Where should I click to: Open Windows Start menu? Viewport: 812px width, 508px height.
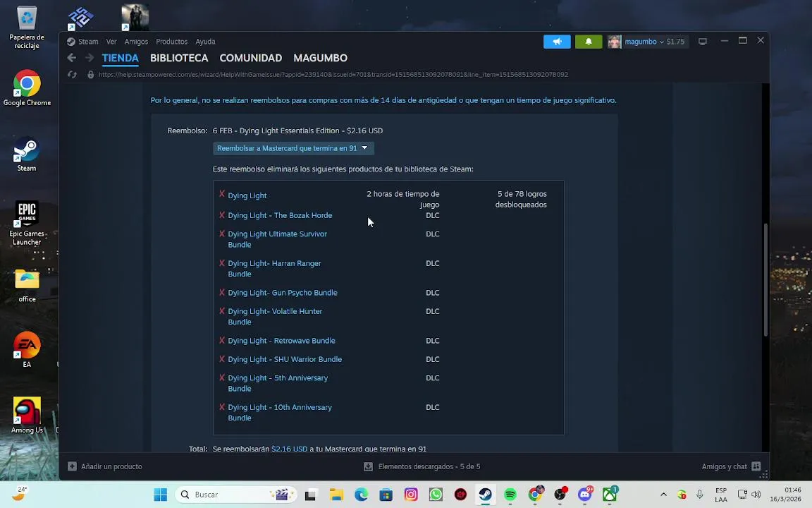click(x=161, y=495)
